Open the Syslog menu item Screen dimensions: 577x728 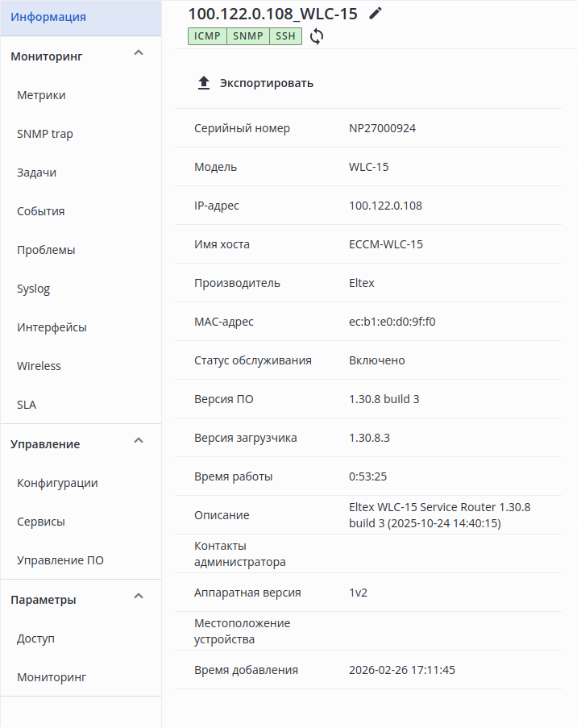[33, 289]
